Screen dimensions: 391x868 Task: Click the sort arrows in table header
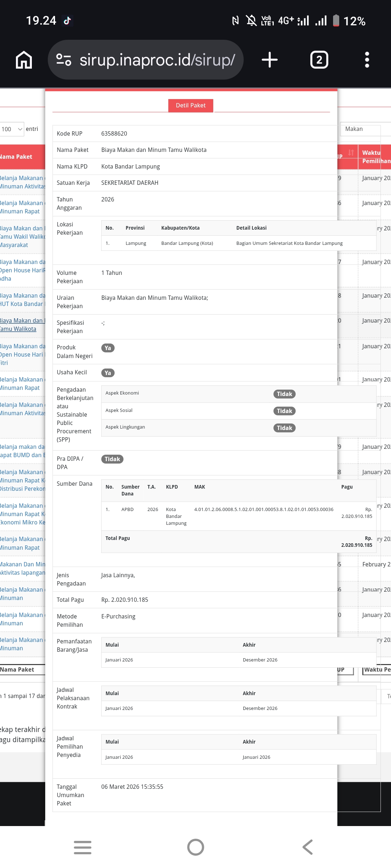click(x=350, y=153)
